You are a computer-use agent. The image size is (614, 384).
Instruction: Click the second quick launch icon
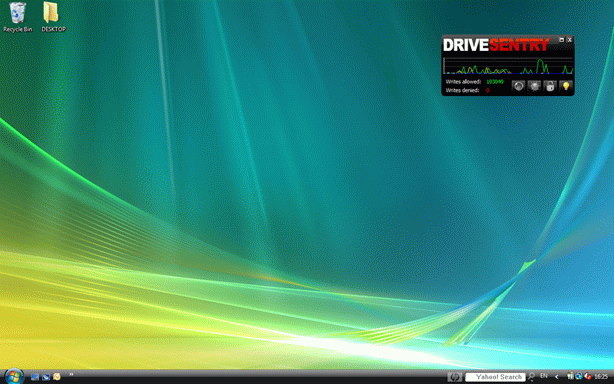[x=46, y=377]
